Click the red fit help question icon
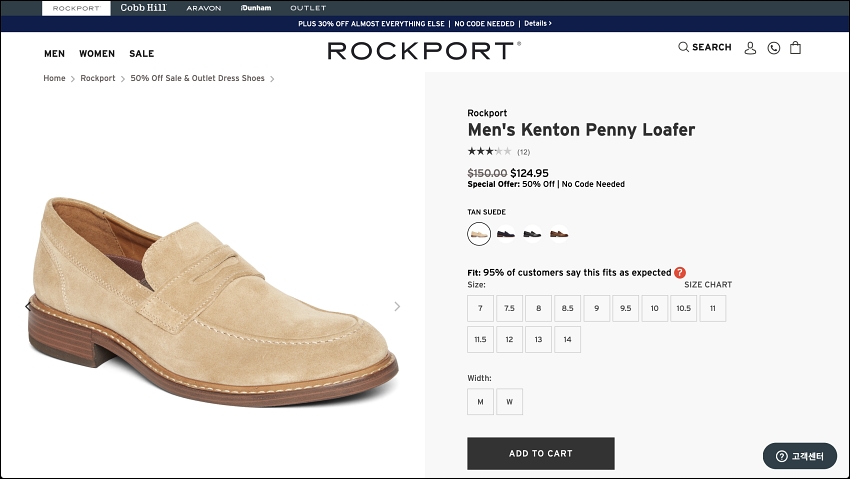The height and width of the screenshot is (479, 850). click(x=680, y=273)
